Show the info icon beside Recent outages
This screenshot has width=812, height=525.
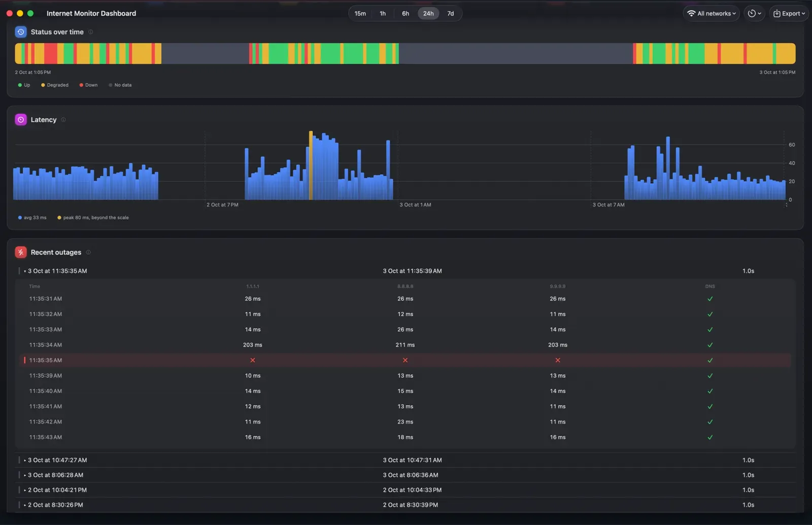coord(88,252)
